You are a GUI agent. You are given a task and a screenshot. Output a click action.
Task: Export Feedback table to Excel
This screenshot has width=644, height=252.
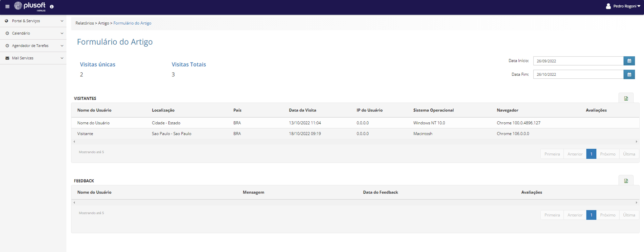coord(626,181)
